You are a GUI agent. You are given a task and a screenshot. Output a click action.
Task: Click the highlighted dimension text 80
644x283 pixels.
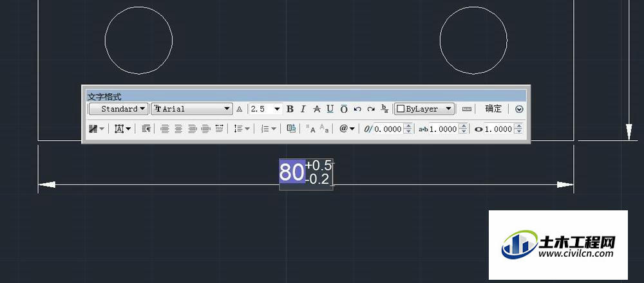[292, 172]
